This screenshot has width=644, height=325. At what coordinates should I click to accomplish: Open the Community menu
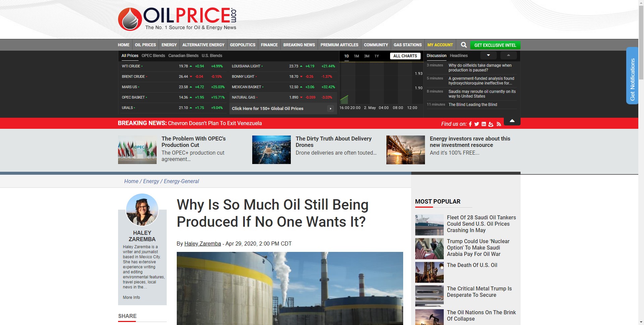click(x=376, y=45)
